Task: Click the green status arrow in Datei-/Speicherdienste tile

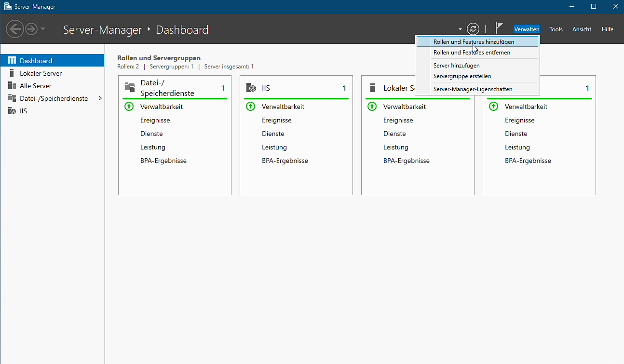Action: 129,107
